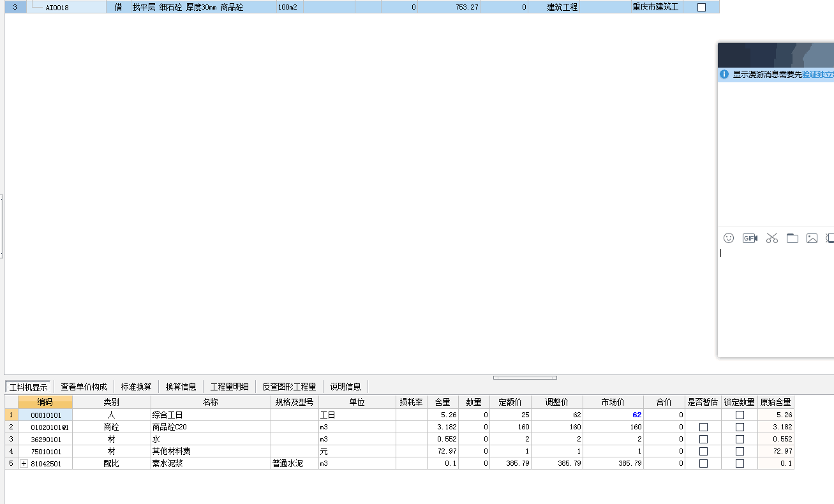This screenshot has width=834, height=504.
Task: Select the AI0018 code cell
Action: pyautogui.click(x=66, y=8)
